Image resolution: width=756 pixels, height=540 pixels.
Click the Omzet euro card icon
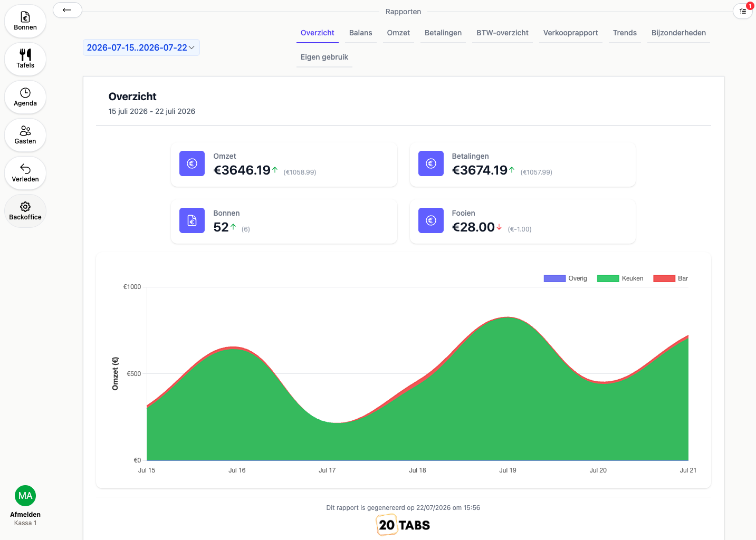pyautogui.click(x=192, y=163)
